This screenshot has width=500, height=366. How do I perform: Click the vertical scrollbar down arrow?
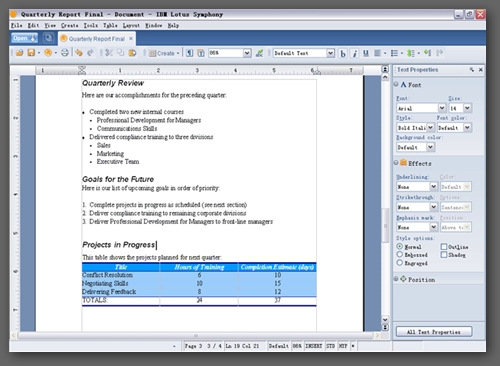coord(385,319)
